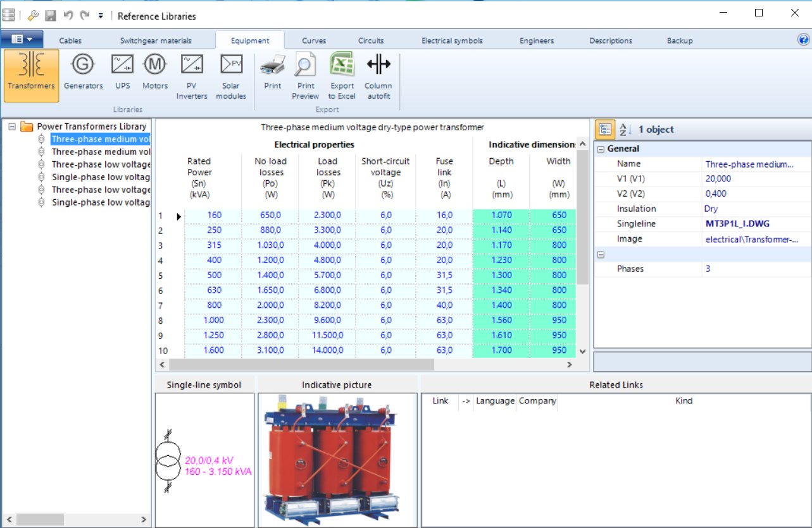Switch to the Curves tab
This screenshot has height=528, width=812.
pyautogui.click(x=314, y=40)
